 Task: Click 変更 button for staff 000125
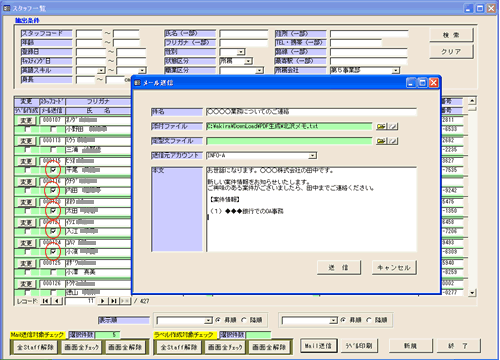click(26, 263)
